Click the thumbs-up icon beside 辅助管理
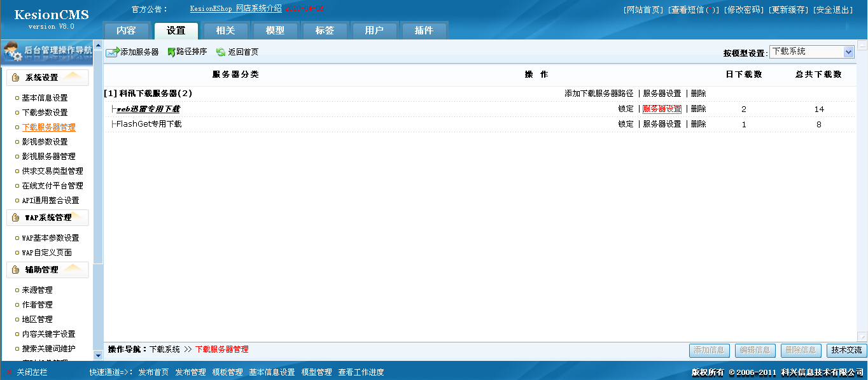This screenshot has height=380, width=868. pyautogui.click(x=15, y=269)
